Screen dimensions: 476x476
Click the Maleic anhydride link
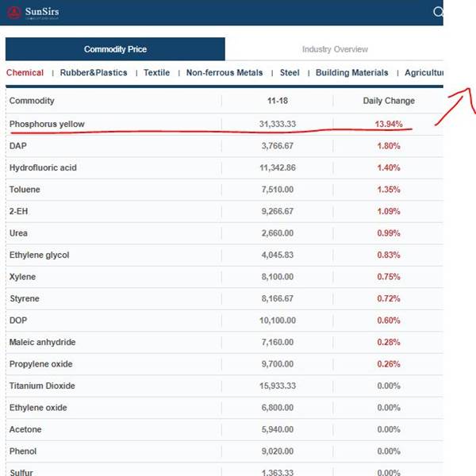click(x=42, y=342)
